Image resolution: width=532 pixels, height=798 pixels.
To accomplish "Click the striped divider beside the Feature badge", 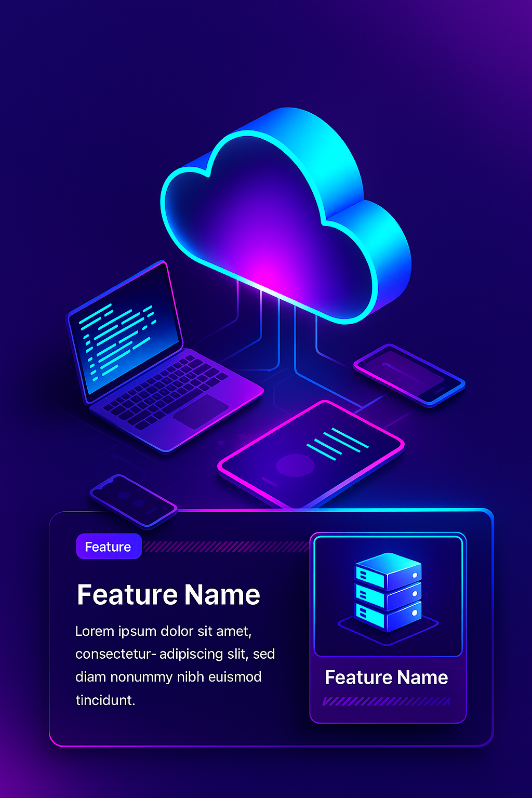I will [x=226, y=547].
